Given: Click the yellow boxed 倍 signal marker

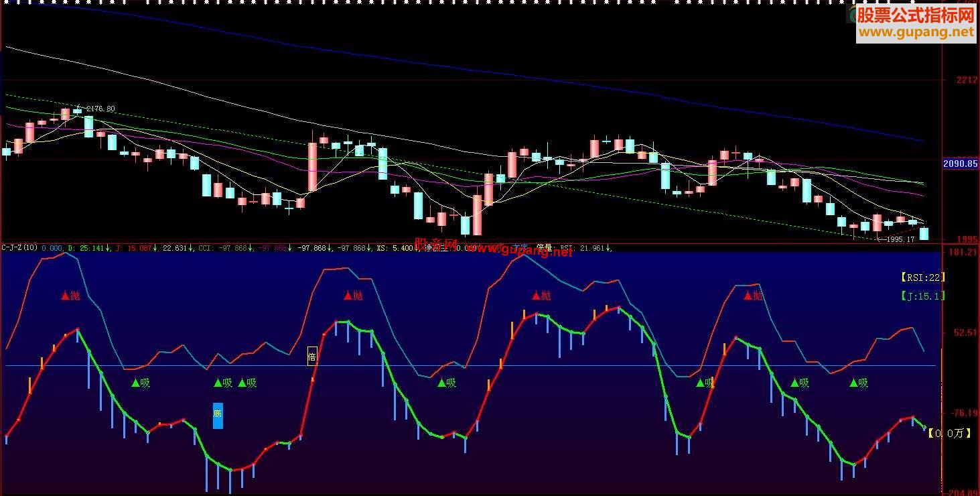Looking at the screenshot, I should 311,357.
